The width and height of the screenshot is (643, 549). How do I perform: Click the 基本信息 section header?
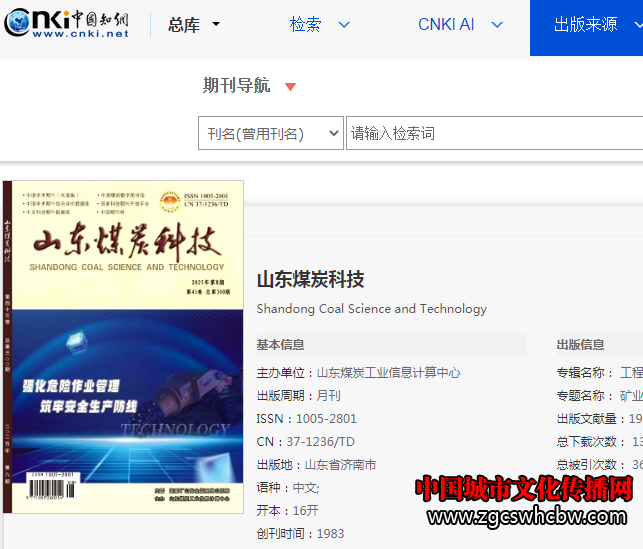(x=281, y=345)
